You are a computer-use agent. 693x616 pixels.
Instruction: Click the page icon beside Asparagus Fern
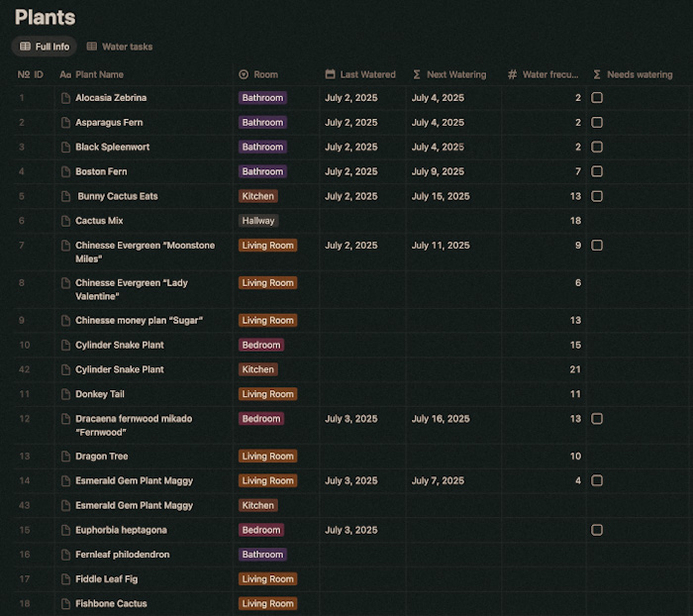click(65, 123)
